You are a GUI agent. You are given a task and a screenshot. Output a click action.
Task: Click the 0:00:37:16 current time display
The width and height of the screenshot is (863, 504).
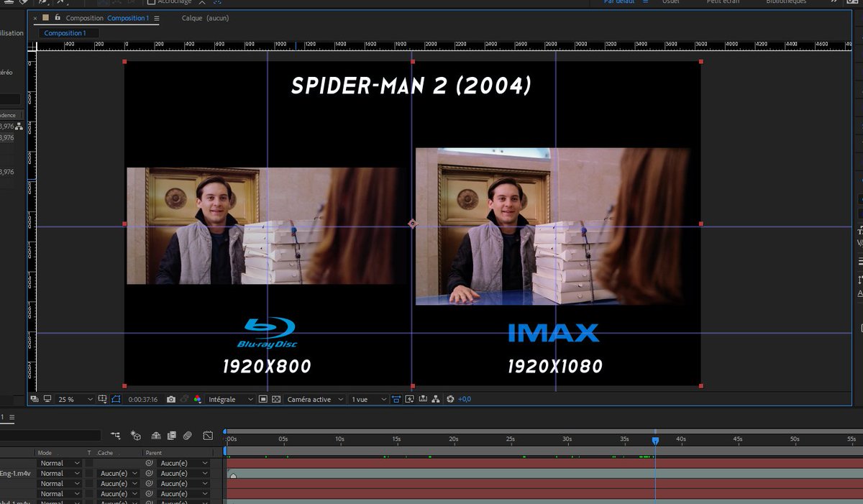[143, 399]
